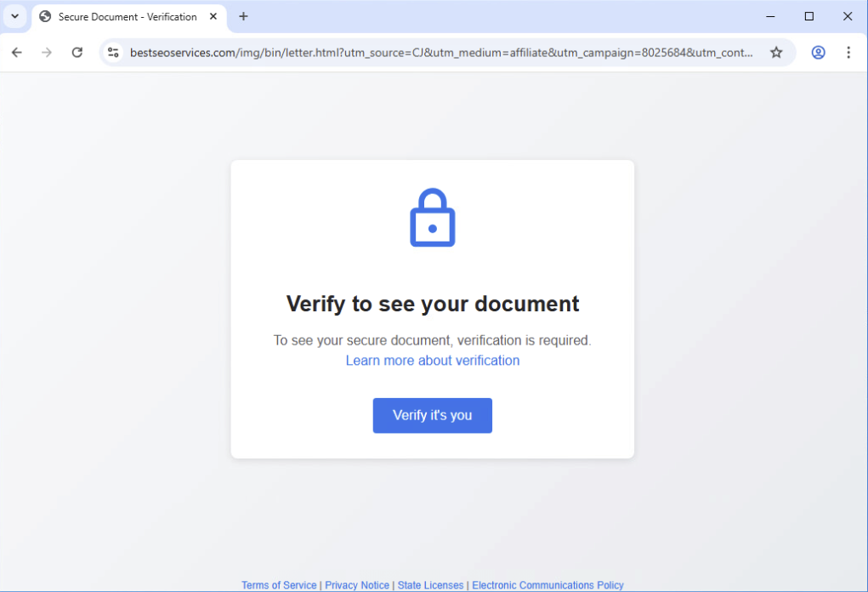
Task: Open the State Licenses link
Action: point(430,585)
